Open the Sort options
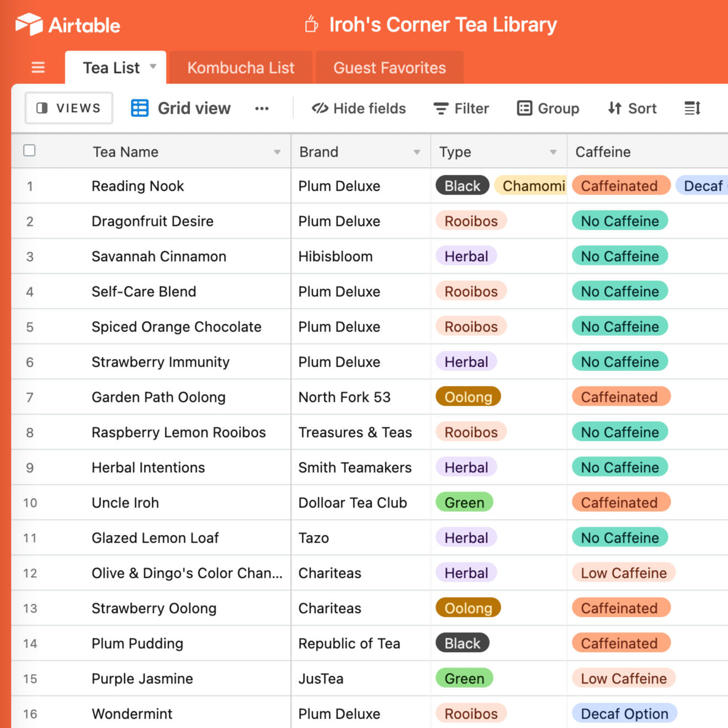728x728 pixels. [632, 108]
